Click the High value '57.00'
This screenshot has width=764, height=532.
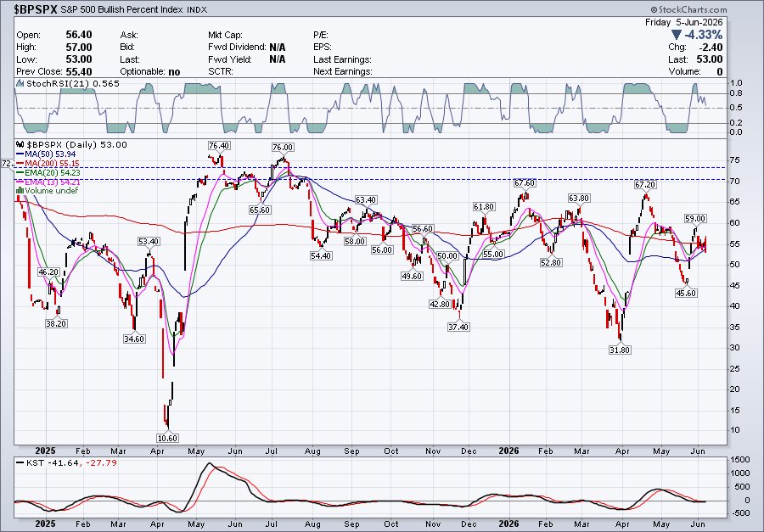coord(79,48)
